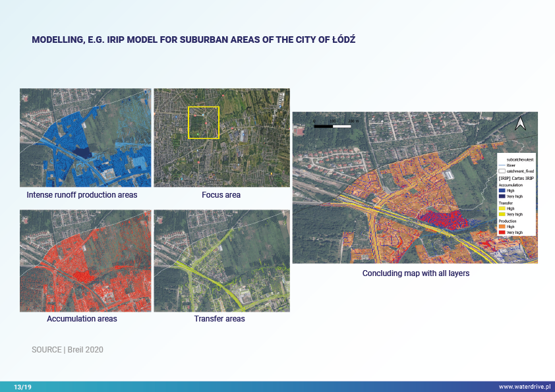555x392 pixels.
Task: Click the 'Concluding map with all layers' caption
Action: tap(416, 273)
